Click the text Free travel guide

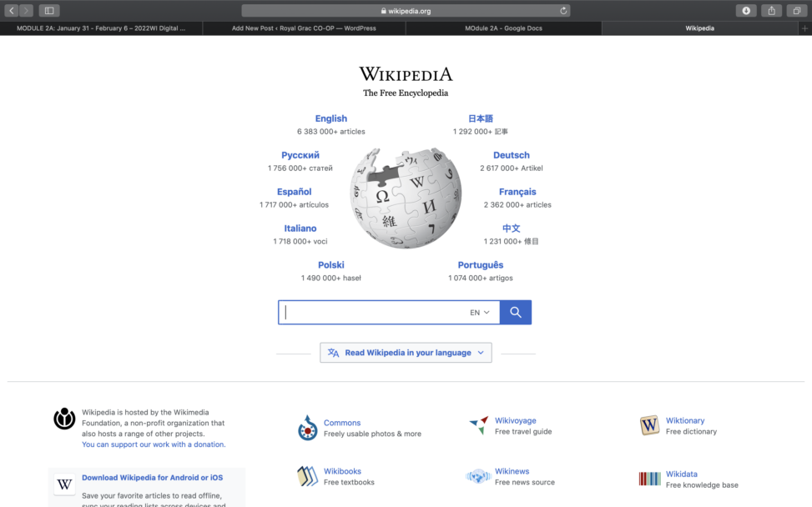(523, 431)
